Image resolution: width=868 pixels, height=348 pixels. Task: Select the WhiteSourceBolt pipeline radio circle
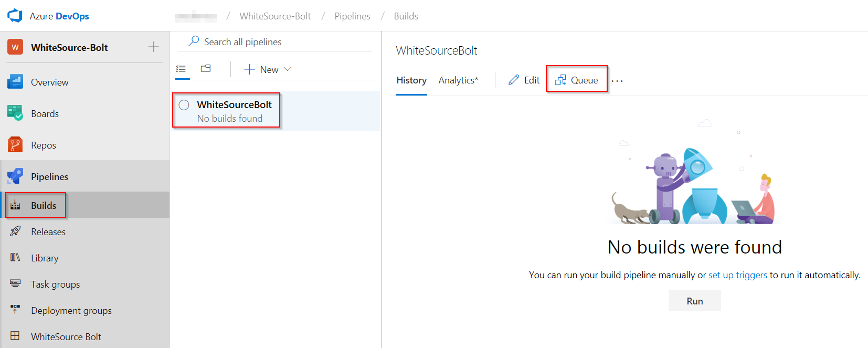point(184,105)
